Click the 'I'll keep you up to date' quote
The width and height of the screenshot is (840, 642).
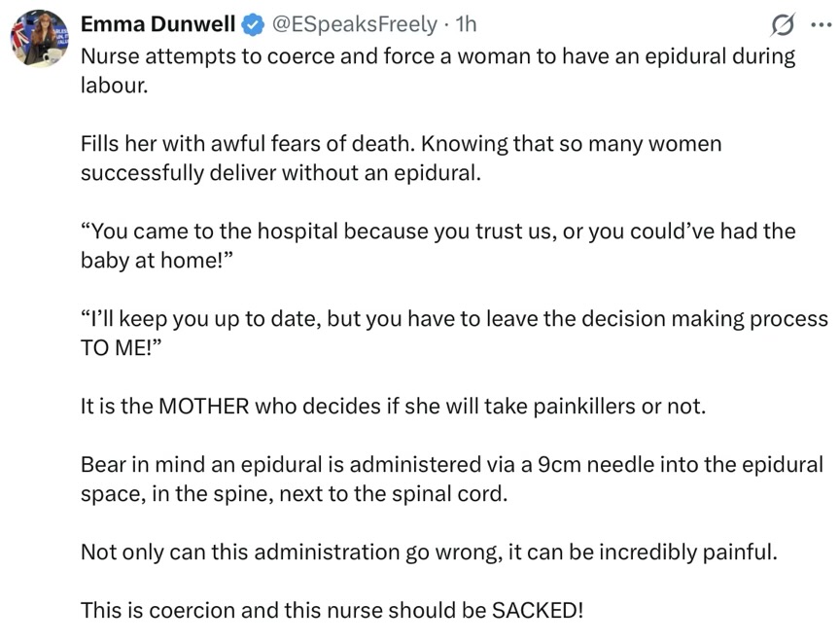(x=453, y=319)
